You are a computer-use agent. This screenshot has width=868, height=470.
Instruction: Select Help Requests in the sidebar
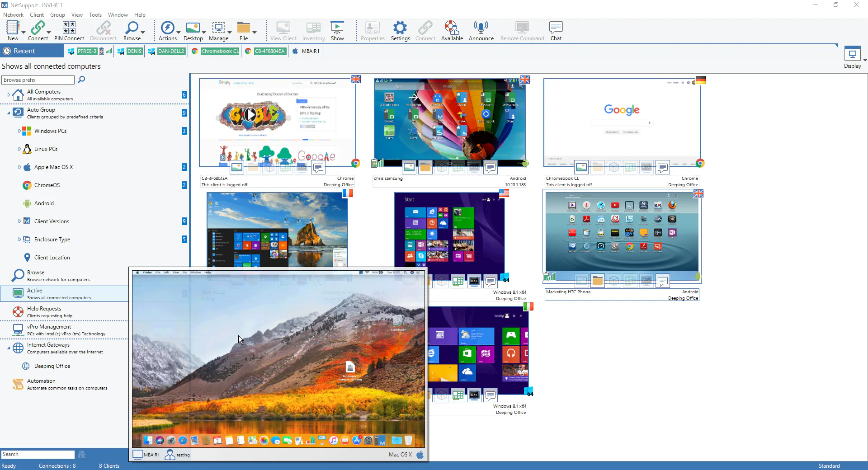(64, 312)
